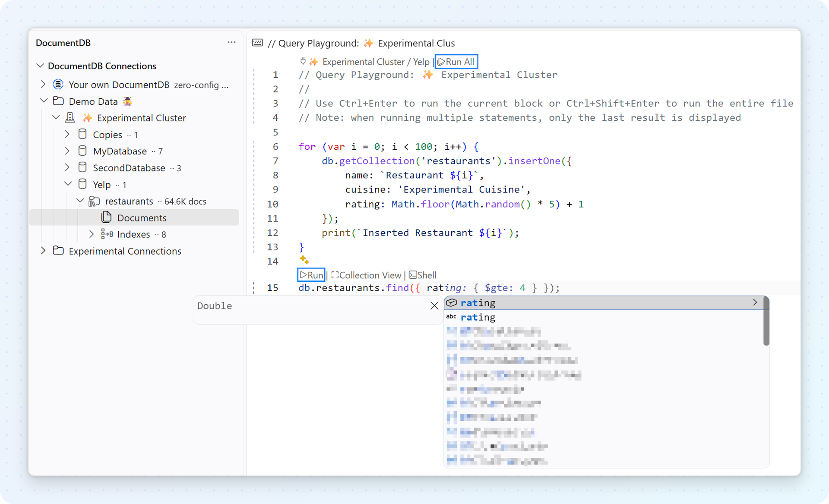Image resolution: width=829 pixels, height=504 pixels.
Task: Click the restaurants collection icon
Action: coord(94,201)
